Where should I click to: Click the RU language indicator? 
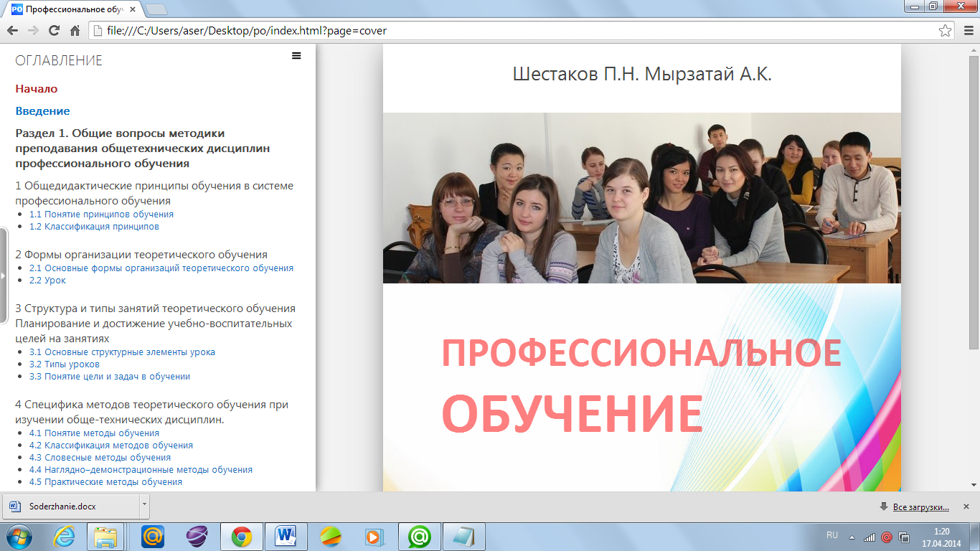[x=832, y=535]
